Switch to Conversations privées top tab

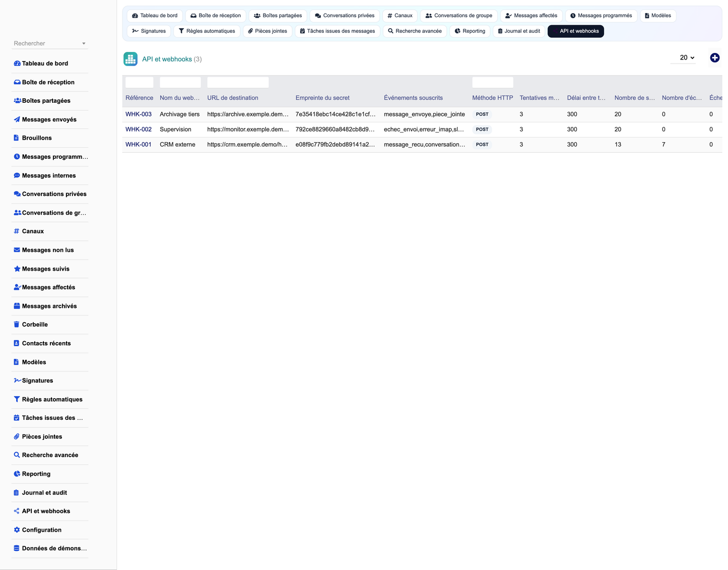[345, 16]
